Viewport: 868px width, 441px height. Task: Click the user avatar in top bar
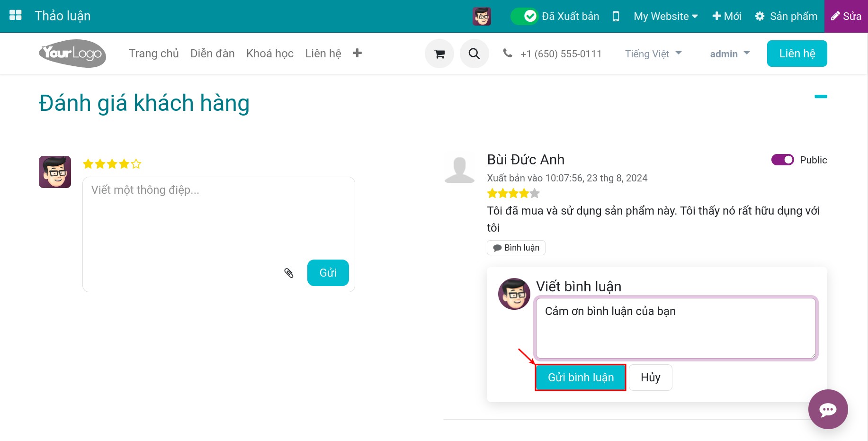(x=482, y=16)
